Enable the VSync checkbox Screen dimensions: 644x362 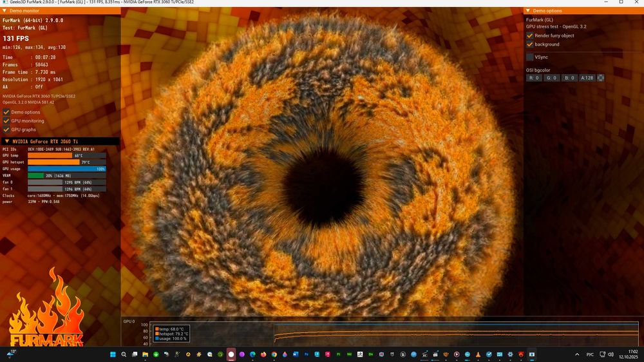[530, 57]
